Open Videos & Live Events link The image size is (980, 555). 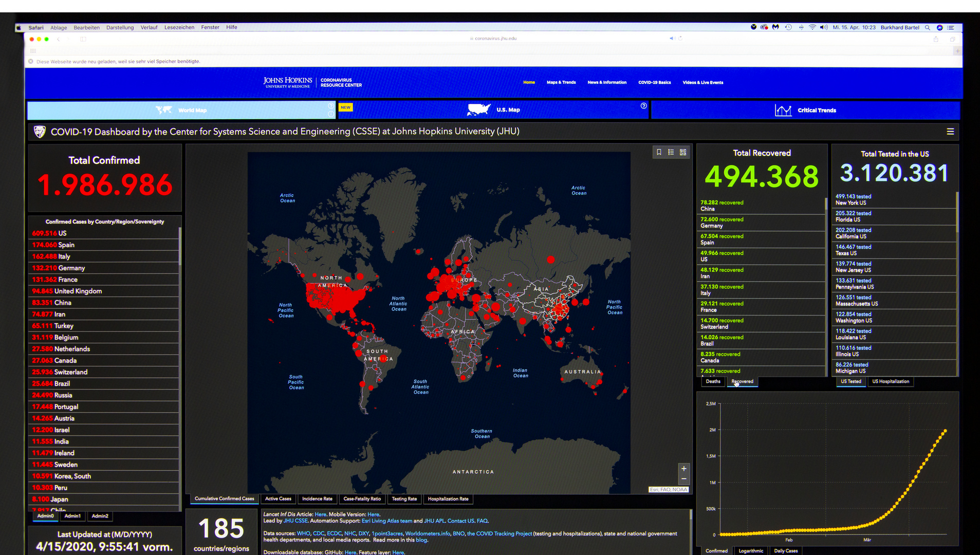click(702, 82)
